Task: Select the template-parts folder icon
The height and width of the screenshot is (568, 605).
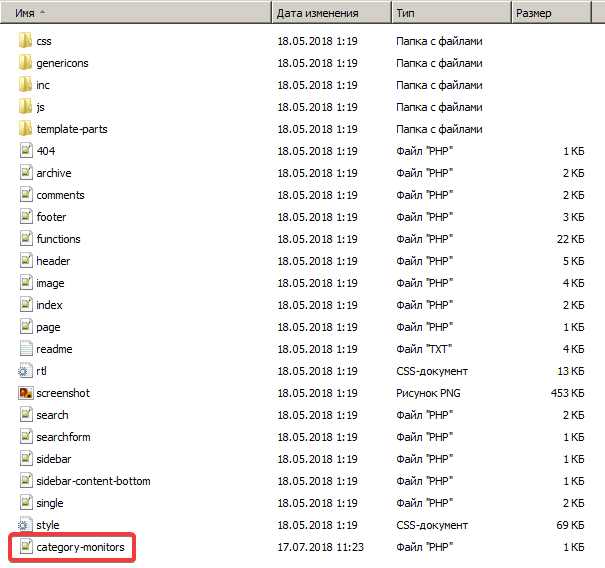Action: (25, 128)
